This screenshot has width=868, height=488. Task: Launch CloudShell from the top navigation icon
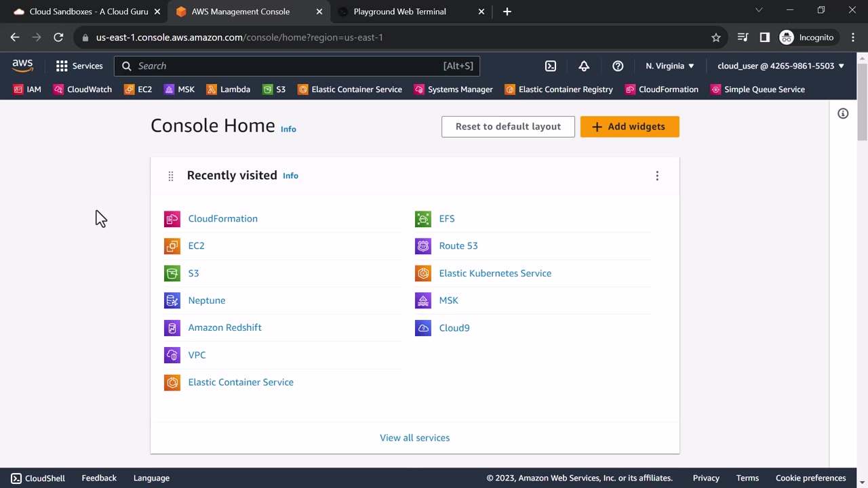coord(551,66)
